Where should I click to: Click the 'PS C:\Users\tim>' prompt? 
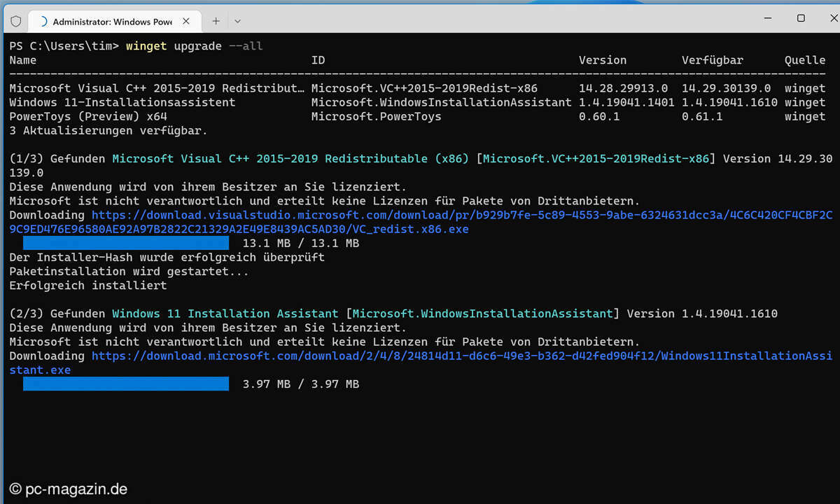tap(64, 46)
